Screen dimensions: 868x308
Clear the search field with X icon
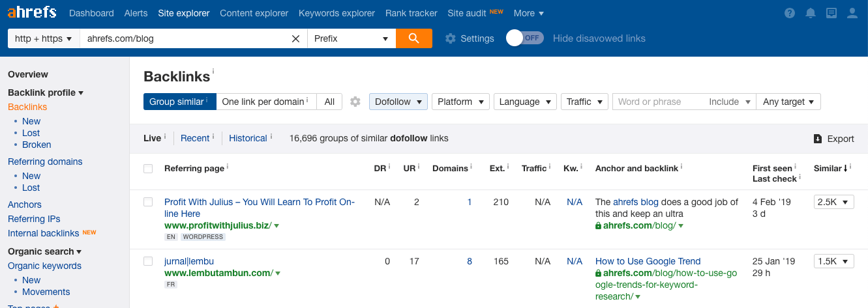(x=295, y=38)
